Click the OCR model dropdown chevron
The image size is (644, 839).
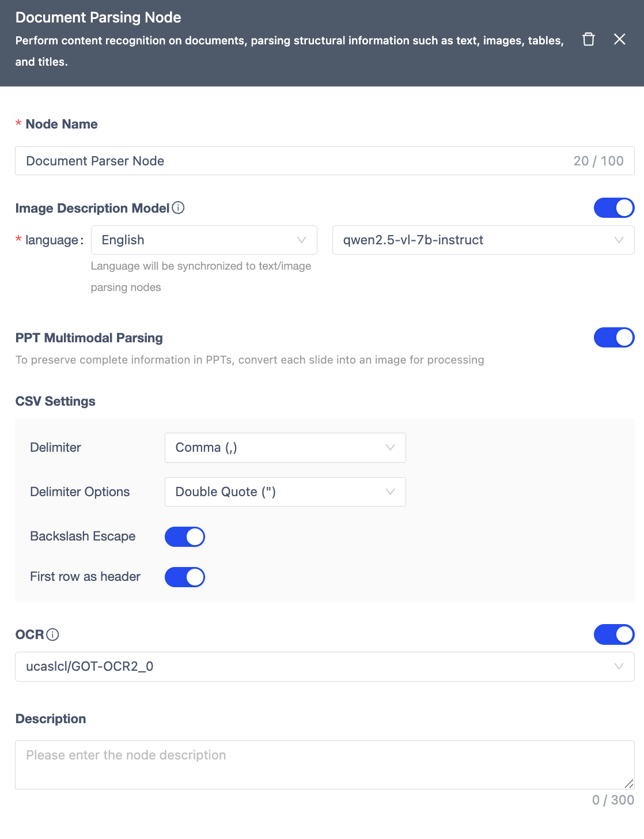[x=619, y=667]
